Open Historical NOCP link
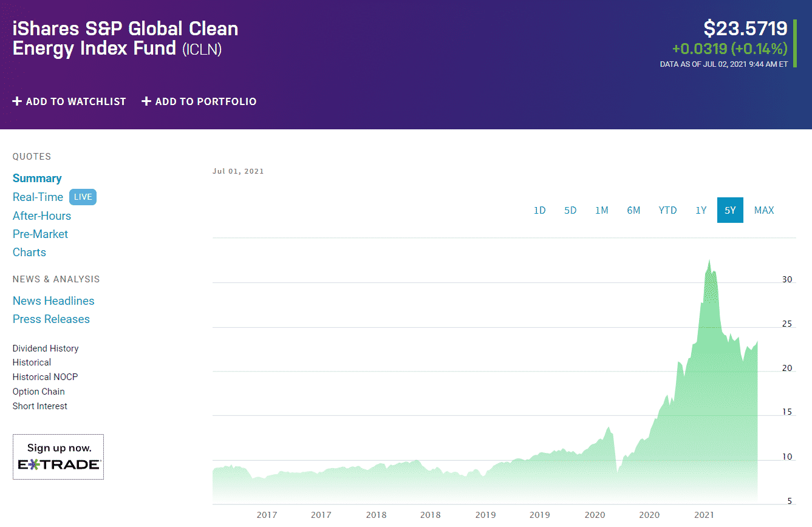This screenshot has height=527, width=812. coord(45,377)
